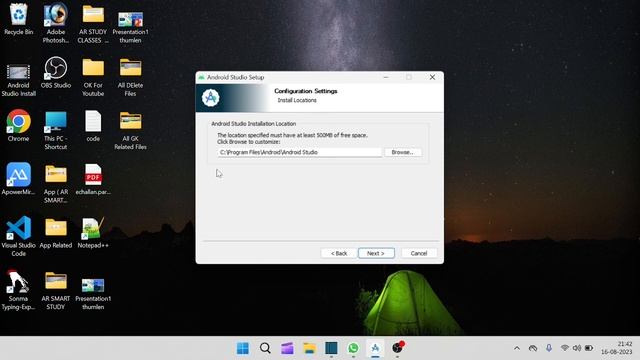640x360 pixels.
Task: Open the All DElete Files folder
Action: pos(130,77)
